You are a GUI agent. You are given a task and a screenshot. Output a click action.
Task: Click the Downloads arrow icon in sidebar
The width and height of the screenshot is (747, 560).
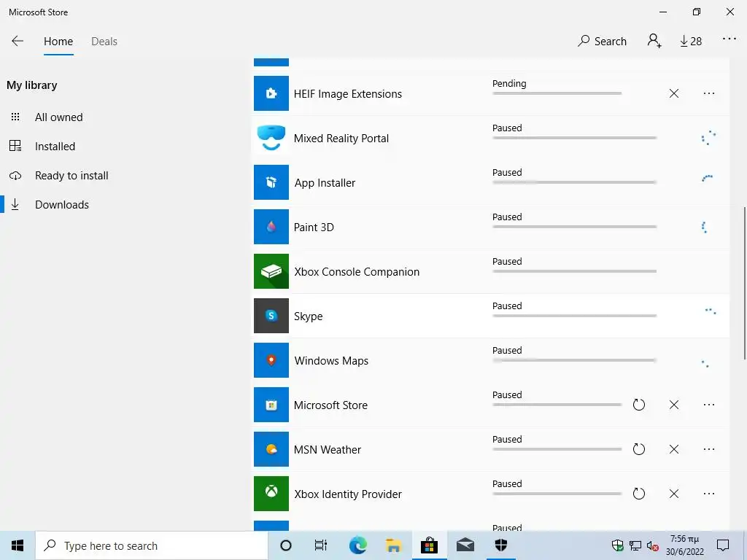tap(15, 204)
